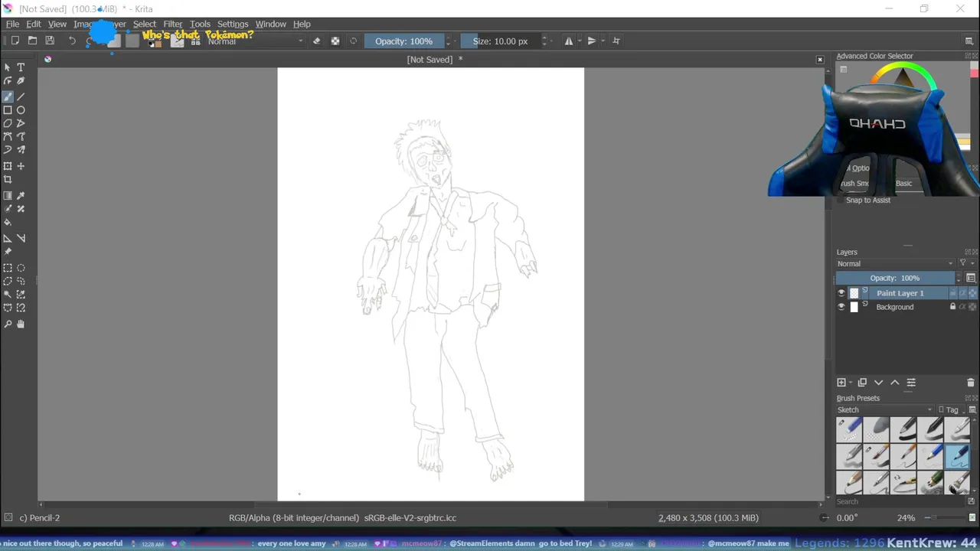980x551 pixels.
Task: Toggle preserve alpha
Action: 335,41
